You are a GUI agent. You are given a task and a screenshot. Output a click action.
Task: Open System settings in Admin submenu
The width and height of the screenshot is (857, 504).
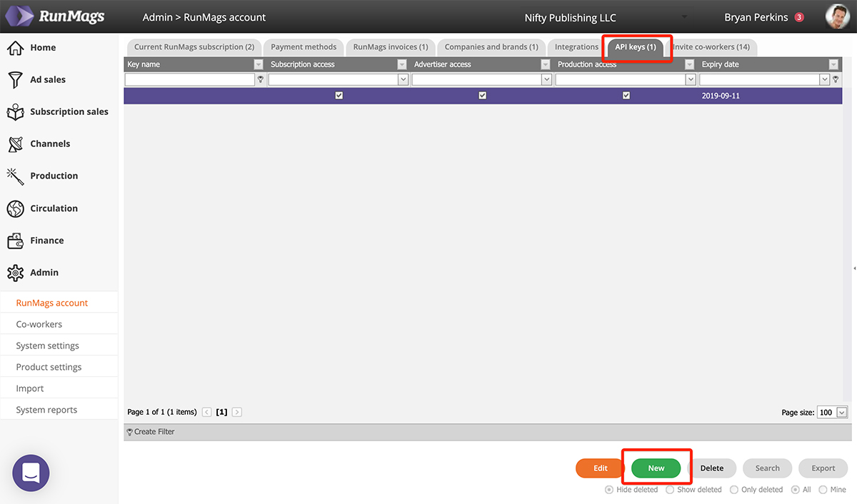48,346
